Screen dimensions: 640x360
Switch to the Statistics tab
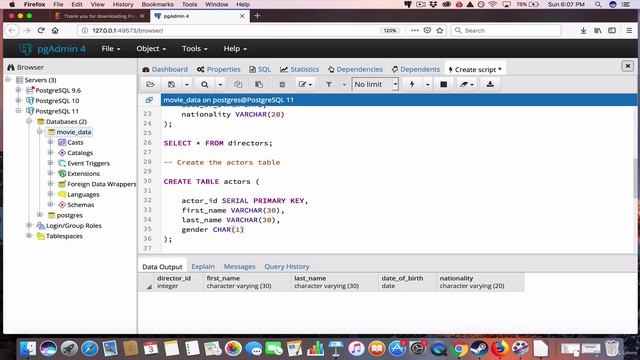300,69
